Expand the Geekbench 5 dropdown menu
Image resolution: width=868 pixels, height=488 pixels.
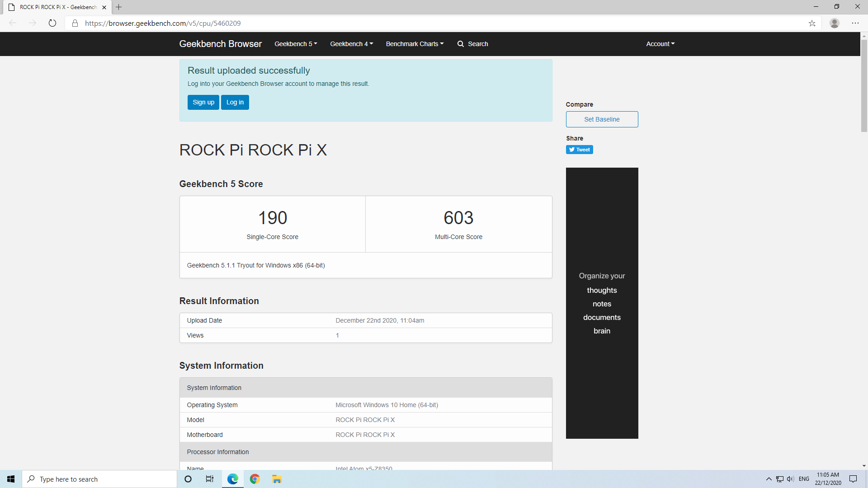(x=296, y=44)
